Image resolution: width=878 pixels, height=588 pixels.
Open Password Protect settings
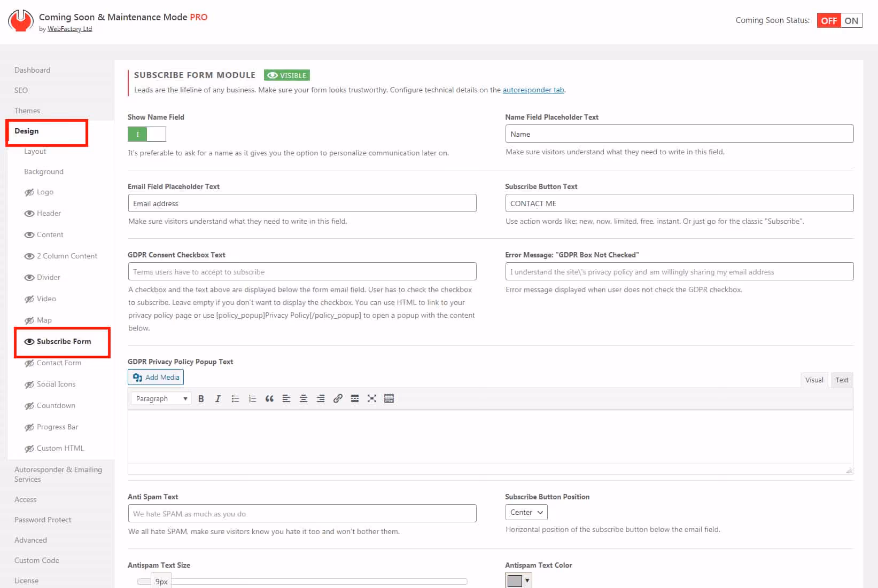point(43,520)
